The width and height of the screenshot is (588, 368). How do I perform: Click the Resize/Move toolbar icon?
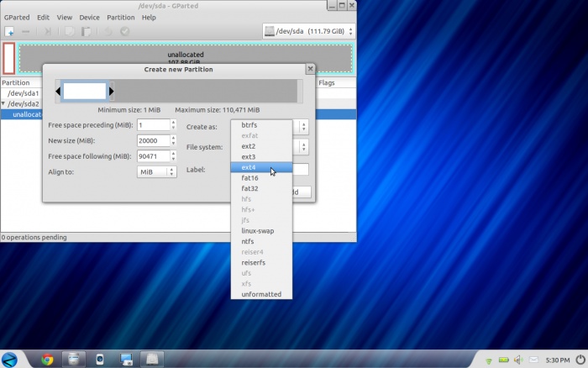pos(47,32)
